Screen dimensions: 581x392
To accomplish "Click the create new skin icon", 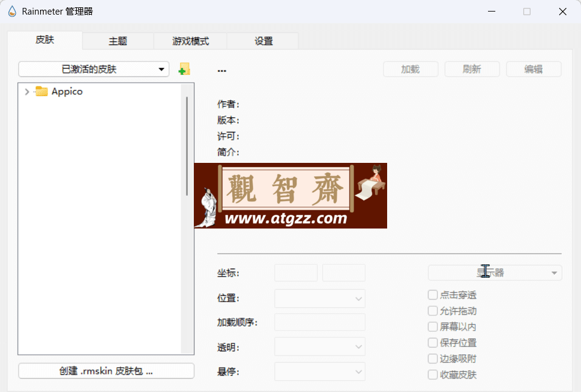I will pos(184,69).
